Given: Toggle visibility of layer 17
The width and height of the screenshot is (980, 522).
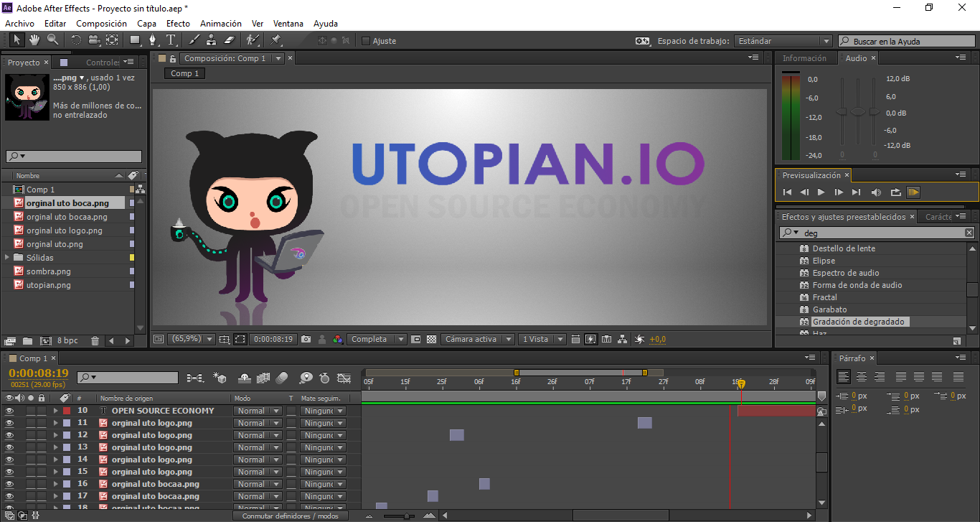Looking at the screenshot, I should 9,496.
